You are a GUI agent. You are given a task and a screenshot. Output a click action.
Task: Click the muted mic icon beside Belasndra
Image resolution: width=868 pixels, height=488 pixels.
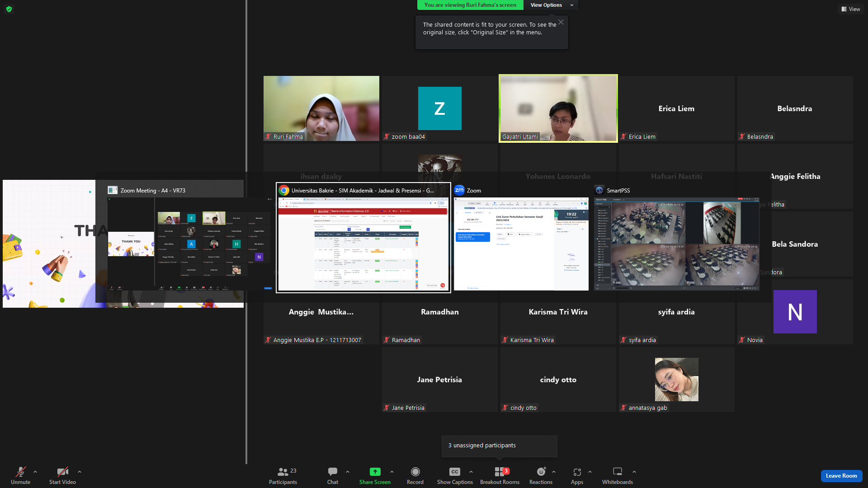pos(742,136)
